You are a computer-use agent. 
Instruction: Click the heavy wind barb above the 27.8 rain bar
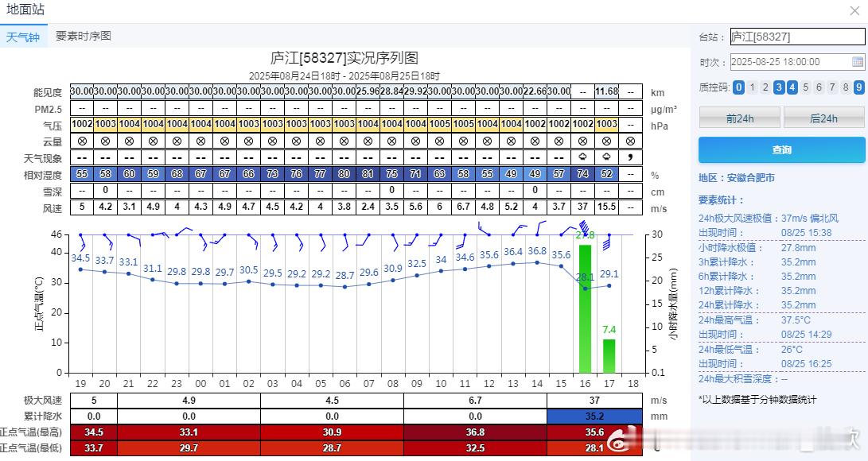pyautogui.click(x=584, y=227)
